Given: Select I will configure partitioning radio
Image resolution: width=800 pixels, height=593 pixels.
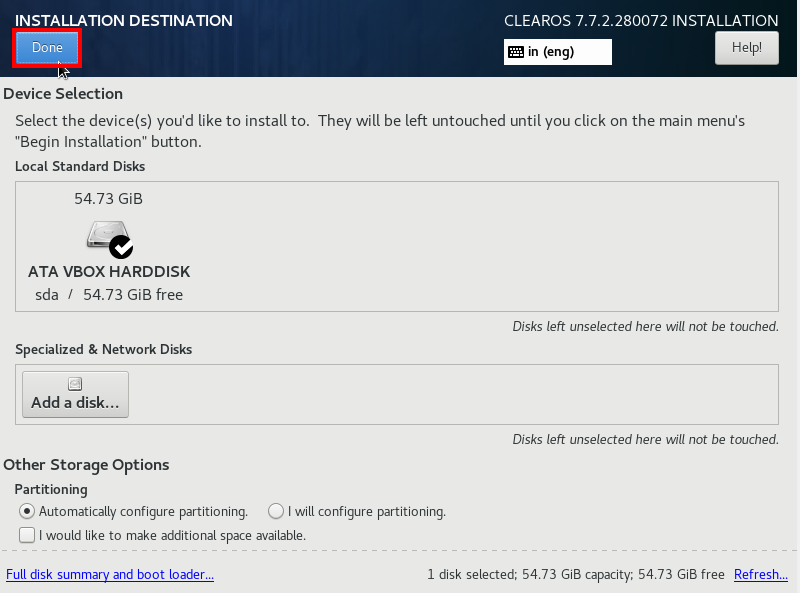Looking at the screenshot, I should point(276,511).
